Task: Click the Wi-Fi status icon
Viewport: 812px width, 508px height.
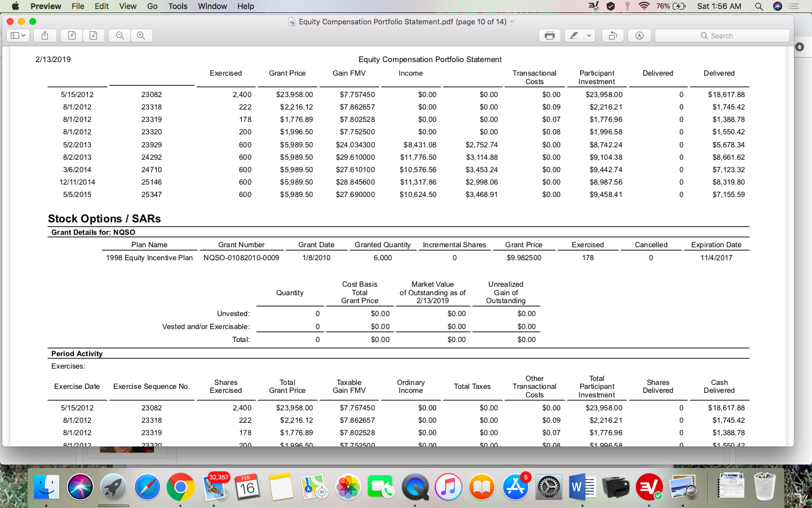Action: (643, 6)
